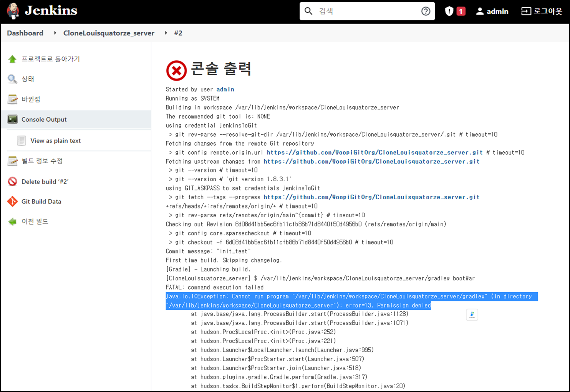
Task: Click the 콘솔 출력 heading text
Action: coord(221,69)
